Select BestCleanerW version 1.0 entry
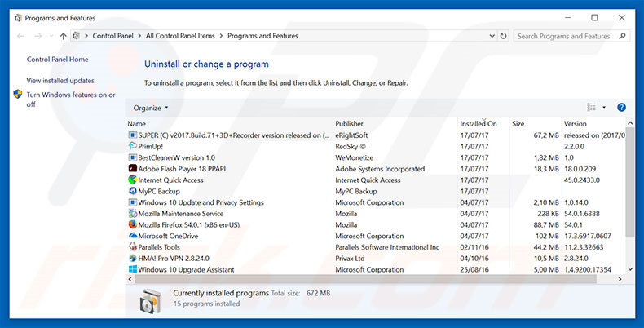 tap(177, 157)
